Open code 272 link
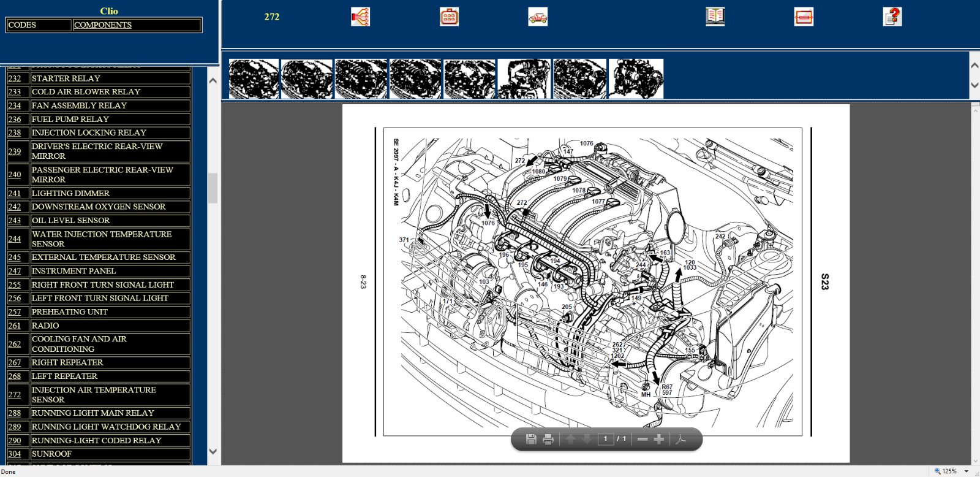Screen dimensions: 980x477 pos(14,395)
